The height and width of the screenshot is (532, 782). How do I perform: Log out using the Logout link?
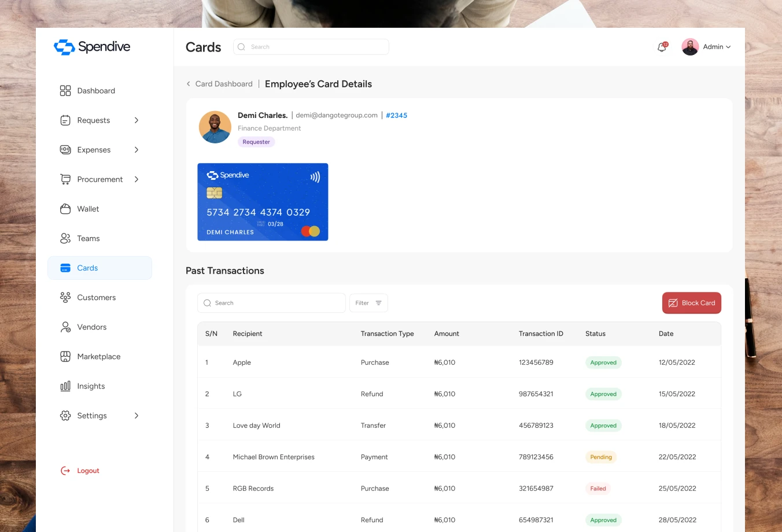click(x=88, y=471)
